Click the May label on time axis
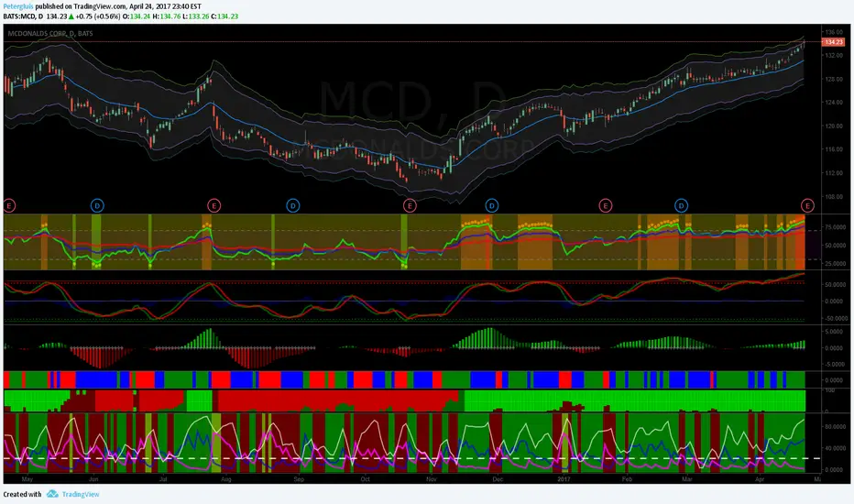Viewport: 854px width, 504px height. pyautogui.click(x=27, y=479)
